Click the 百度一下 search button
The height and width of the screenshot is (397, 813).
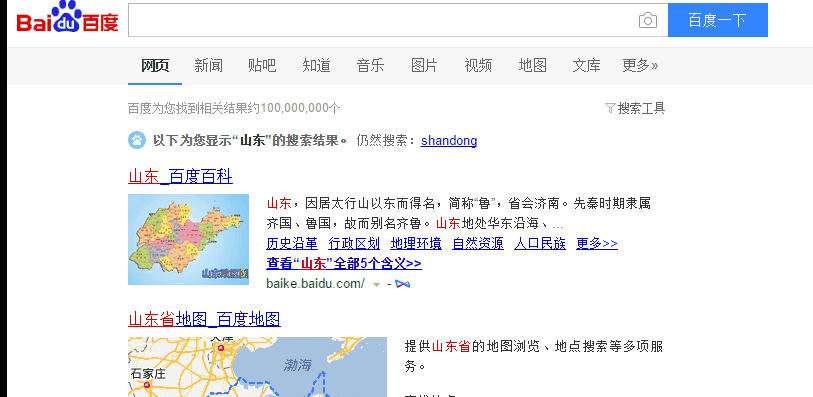pyautogui.click(x=718, y=20)
